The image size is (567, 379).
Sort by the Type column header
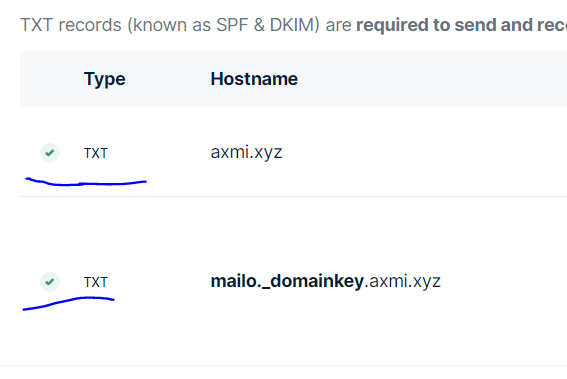point(105,79)
